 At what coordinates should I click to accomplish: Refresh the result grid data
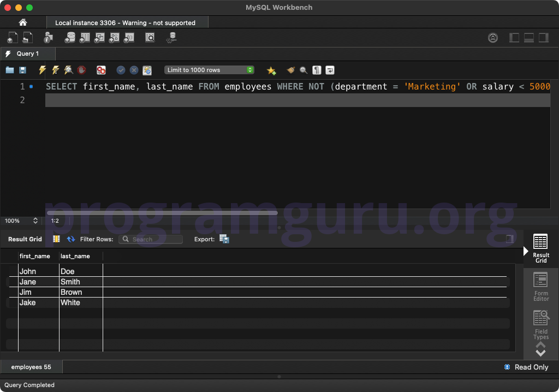point(71,239)
